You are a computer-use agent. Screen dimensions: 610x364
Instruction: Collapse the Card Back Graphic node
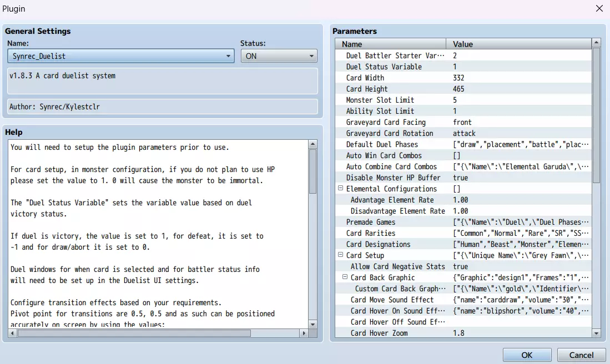[345, 277]
